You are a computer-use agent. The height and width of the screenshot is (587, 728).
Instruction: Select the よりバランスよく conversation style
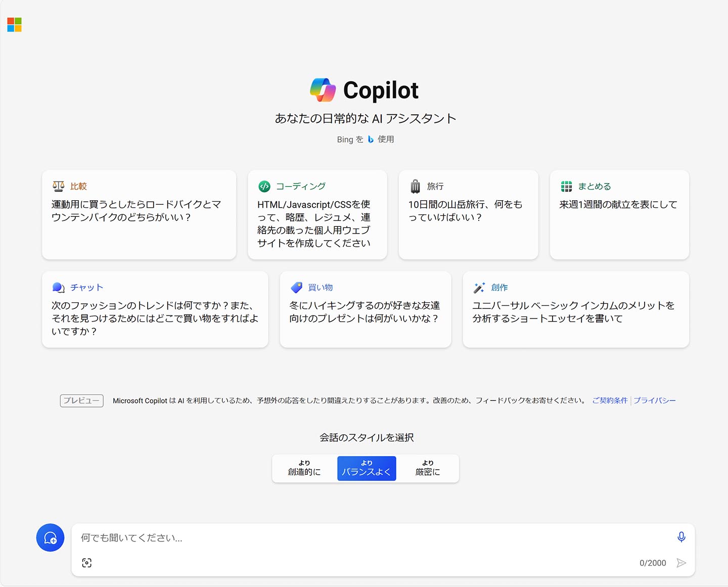pyautogui.click(x=367, y=468)
